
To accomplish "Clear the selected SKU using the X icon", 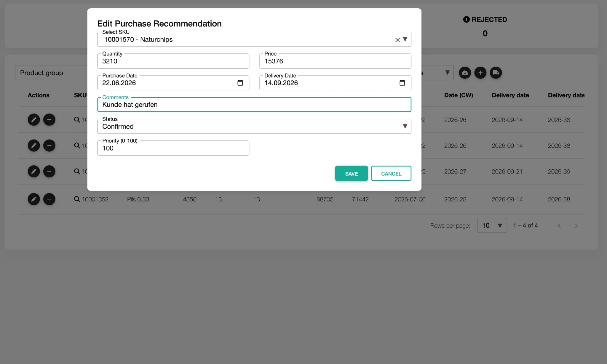I will (x=397, y=39).
